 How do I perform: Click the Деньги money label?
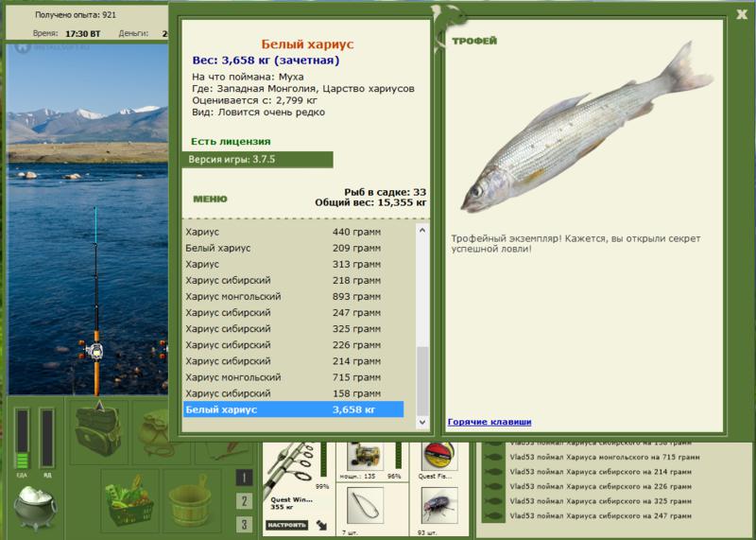tap(133, 34)
